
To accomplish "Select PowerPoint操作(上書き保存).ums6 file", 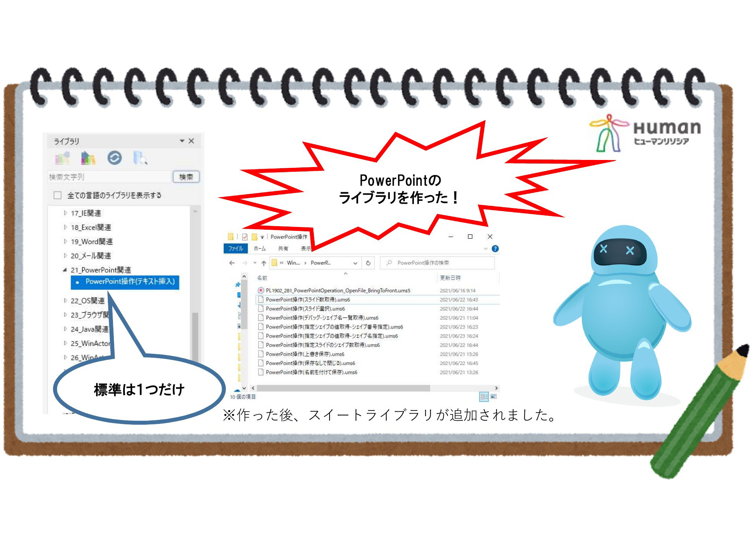I will coord(305,354).
